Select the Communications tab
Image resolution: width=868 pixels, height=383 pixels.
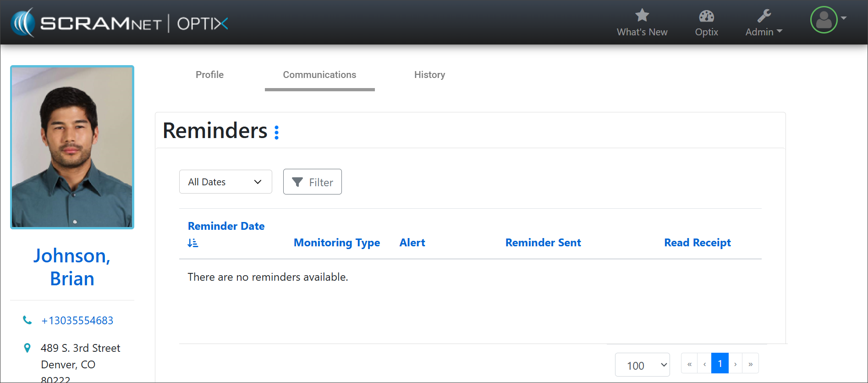[x=319, y=75]
